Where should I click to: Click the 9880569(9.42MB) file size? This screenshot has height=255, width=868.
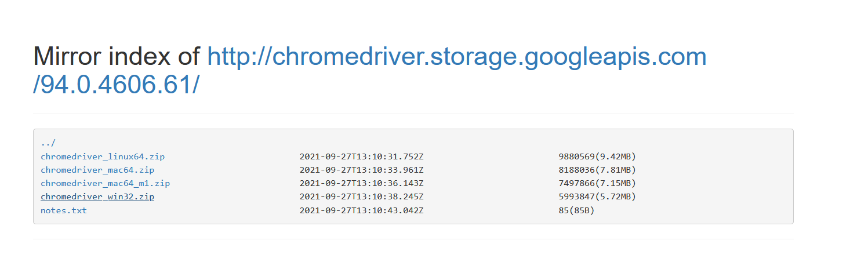tap(597, 156)
